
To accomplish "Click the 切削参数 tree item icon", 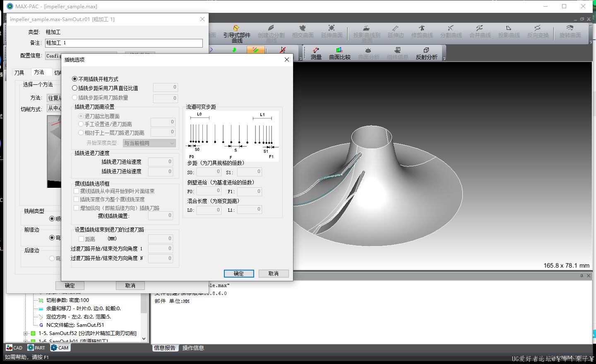I will click(41, 300).
